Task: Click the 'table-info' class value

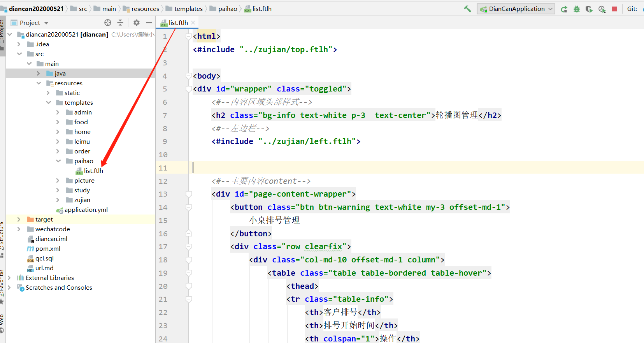Action: (x=361, y=299)
